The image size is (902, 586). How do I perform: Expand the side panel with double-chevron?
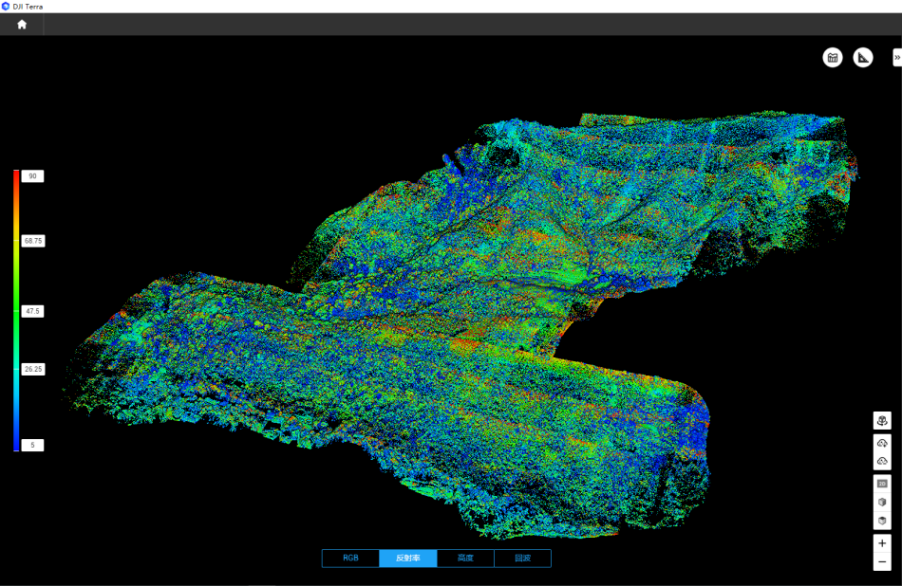897,58
